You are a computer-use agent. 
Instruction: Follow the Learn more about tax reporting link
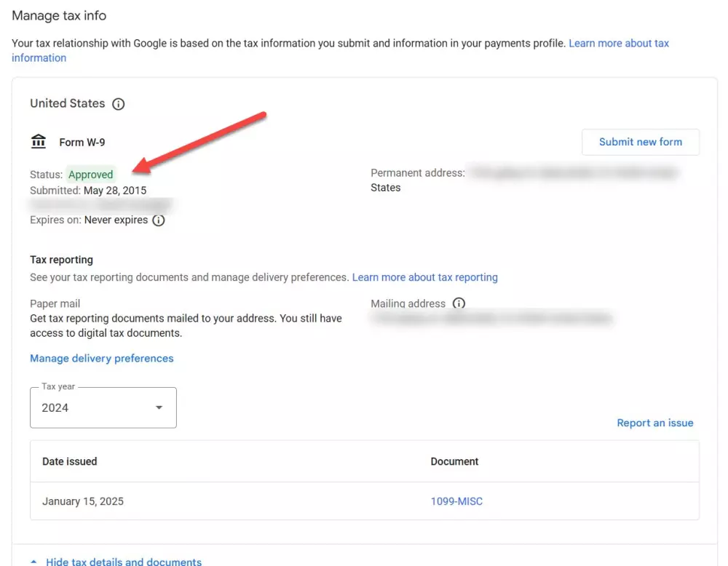point(425,277)
